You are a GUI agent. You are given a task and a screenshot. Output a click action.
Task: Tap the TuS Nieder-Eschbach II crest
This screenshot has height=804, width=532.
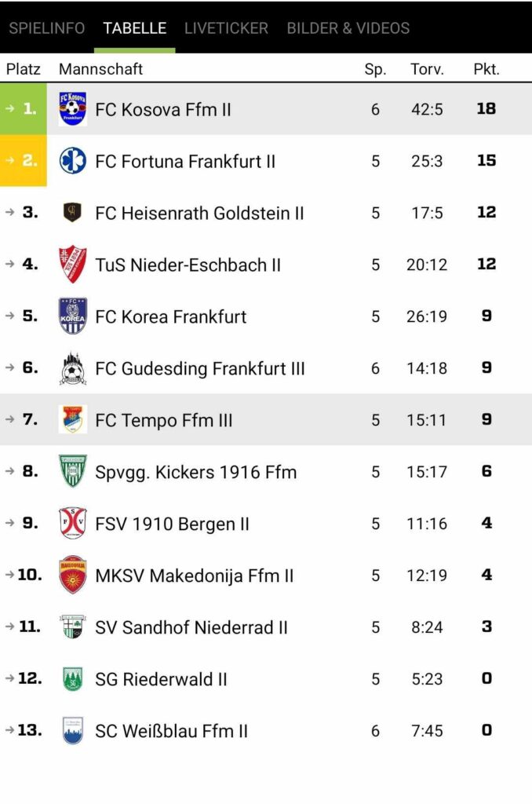[72, 264]
